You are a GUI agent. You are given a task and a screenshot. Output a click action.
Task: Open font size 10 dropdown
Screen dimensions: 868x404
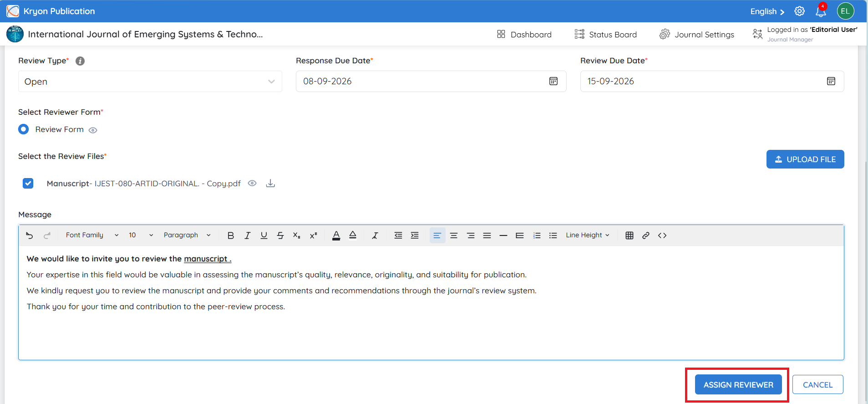click(141, 235)
